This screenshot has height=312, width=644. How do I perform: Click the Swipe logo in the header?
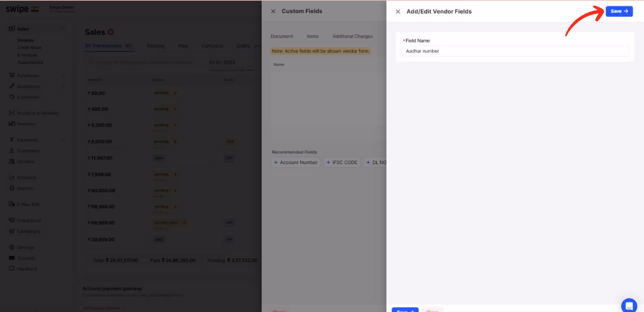pos(22,9)
